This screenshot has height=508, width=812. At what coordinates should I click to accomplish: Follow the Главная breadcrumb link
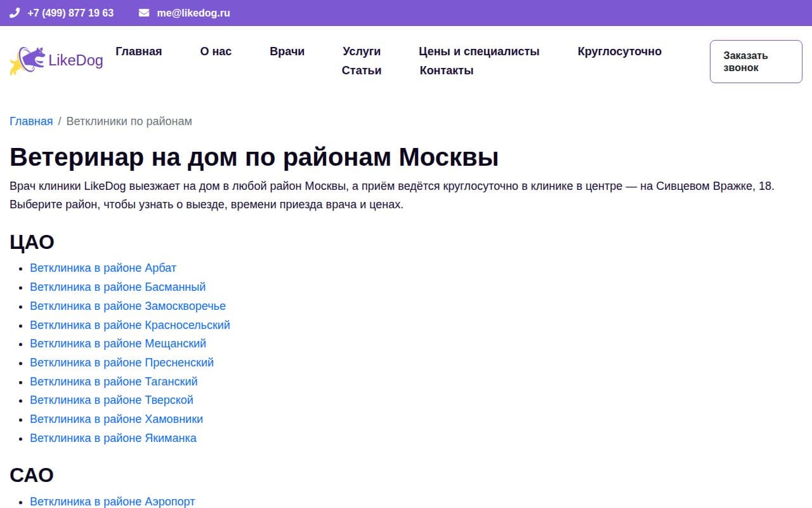point(31,121)
